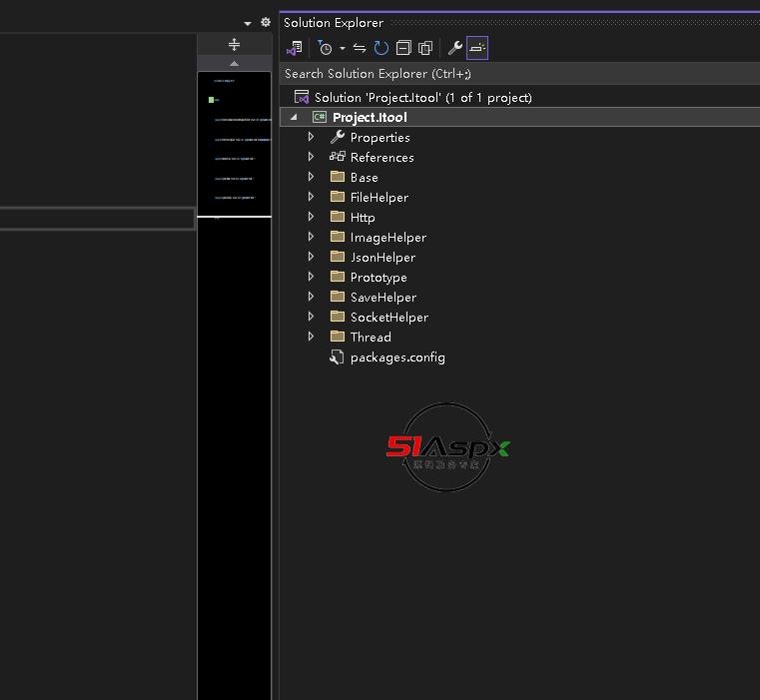Click the Pending Changes Filter clock icon

[x=325, y=48]
